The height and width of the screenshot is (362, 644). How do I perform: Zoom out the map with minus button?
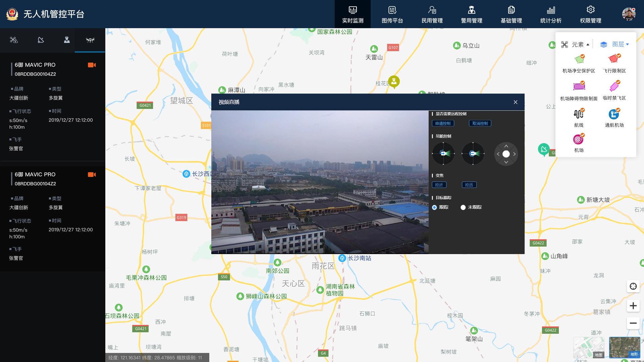(x=633, y=323)
